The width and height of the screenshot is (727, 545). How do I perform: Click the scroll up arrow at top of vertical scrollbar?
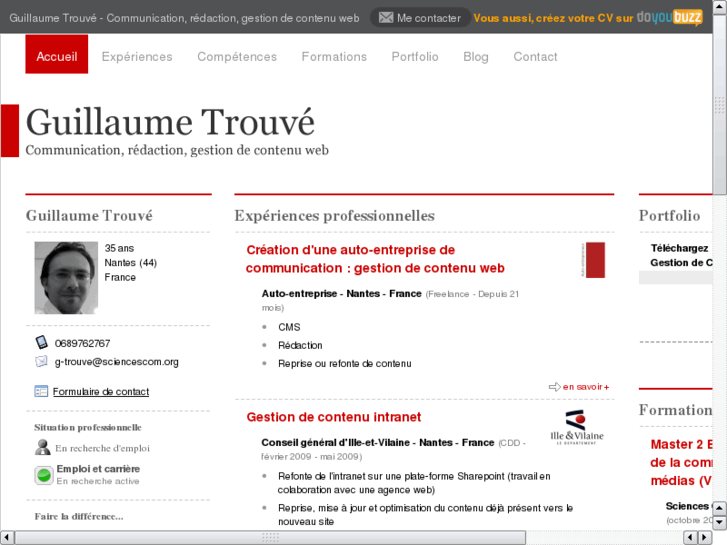tap(720, 7)
